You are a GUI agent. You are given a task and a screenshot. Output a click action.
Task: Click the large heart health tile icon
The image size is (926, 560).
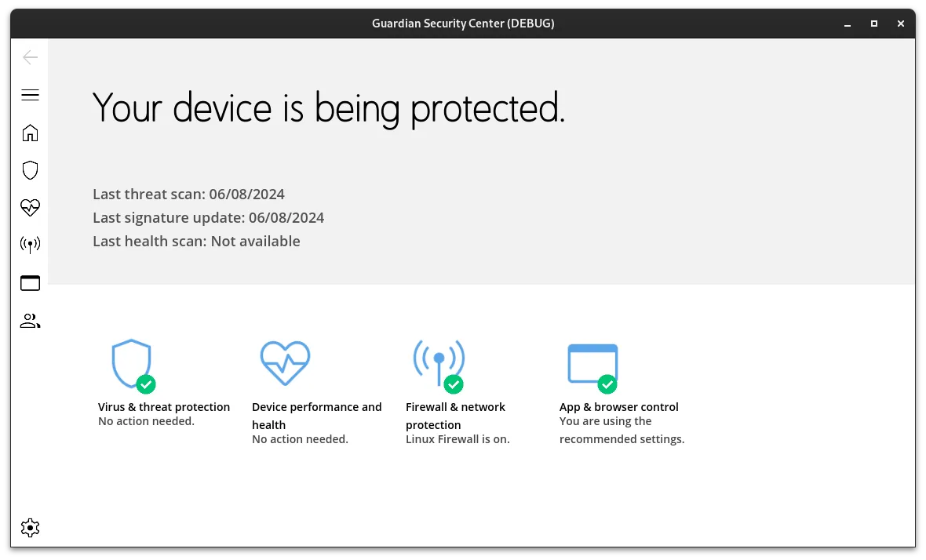[285, 363]
